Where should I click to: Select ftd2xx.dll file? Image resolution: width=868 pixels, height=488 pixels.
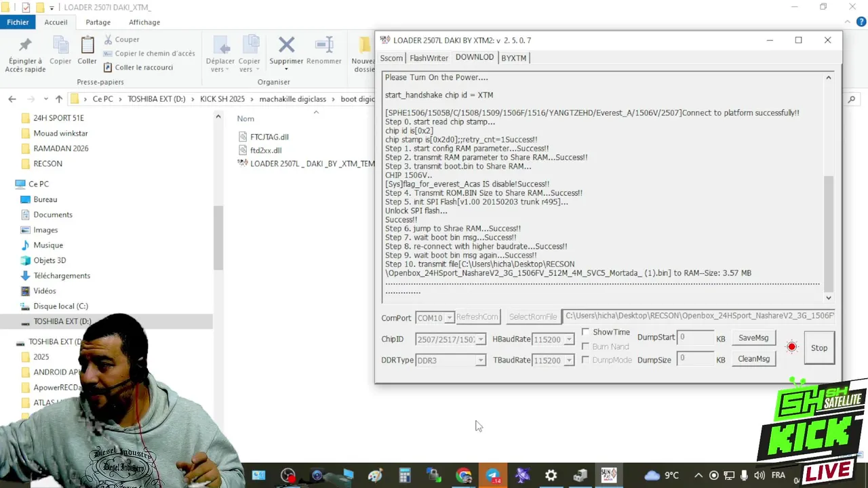tap(266, 150)
